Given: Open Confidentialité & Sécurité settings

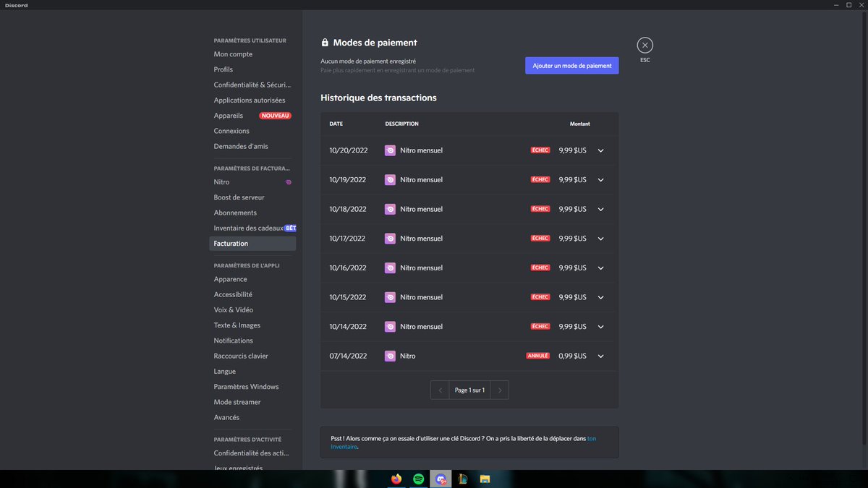Looking at the screenshot, I should (252, 85).
